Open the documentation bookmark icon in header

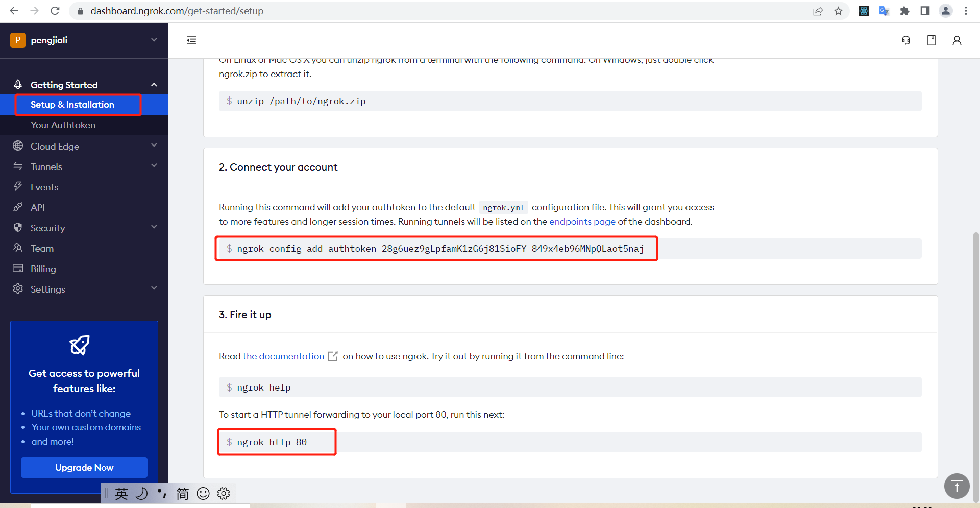click(x=932, y=40)
